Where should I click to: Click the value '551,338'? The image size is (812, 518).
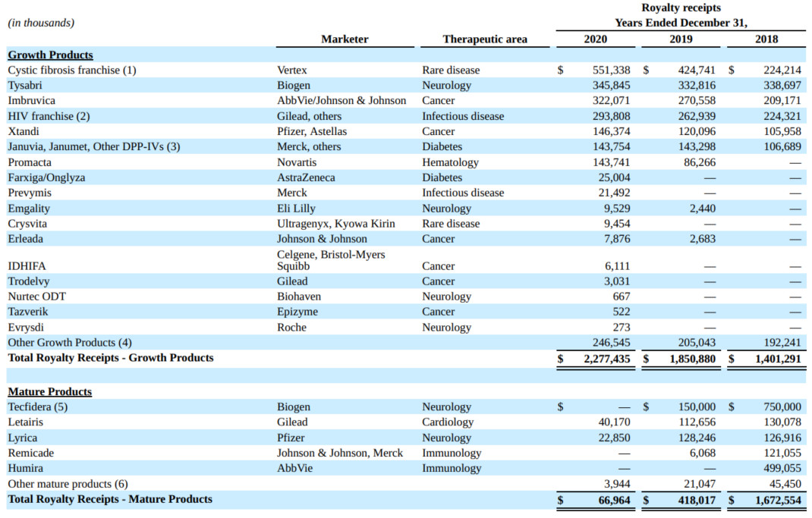click(611, 70)
